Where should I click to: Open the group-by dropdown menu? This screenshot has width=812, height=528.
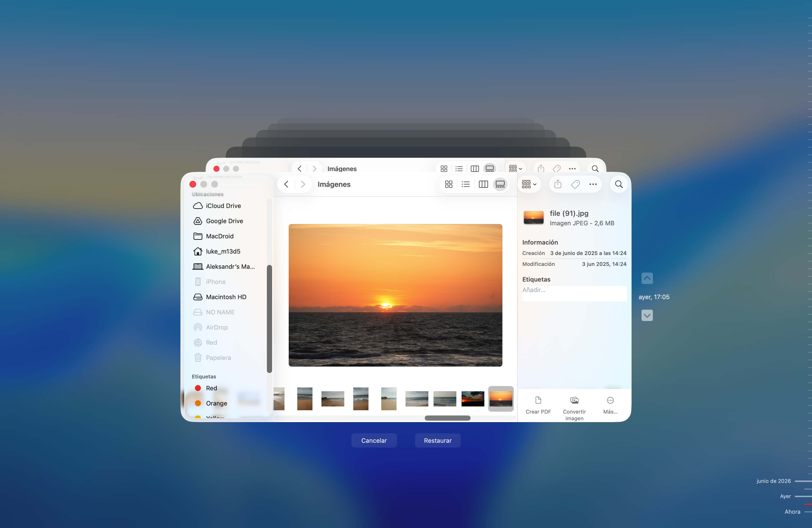click(529, 184)
